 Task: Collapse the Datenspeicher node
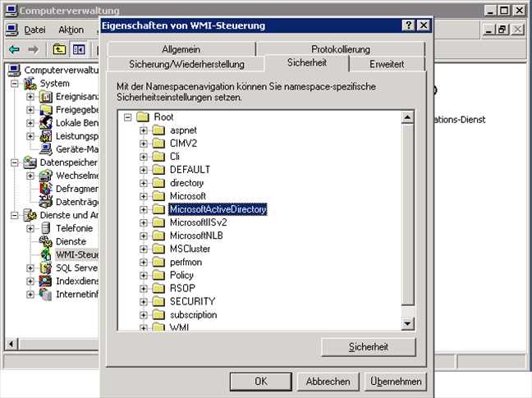(15, 162)
